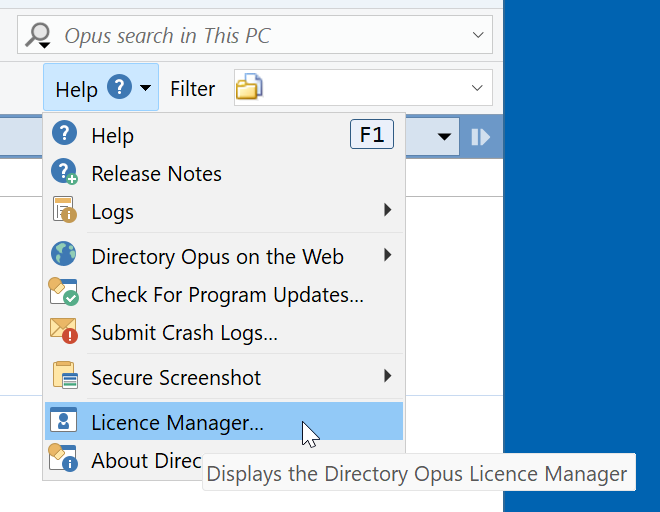
Task: Expand the Filter combo box dropdown
Action: point(477,88)
